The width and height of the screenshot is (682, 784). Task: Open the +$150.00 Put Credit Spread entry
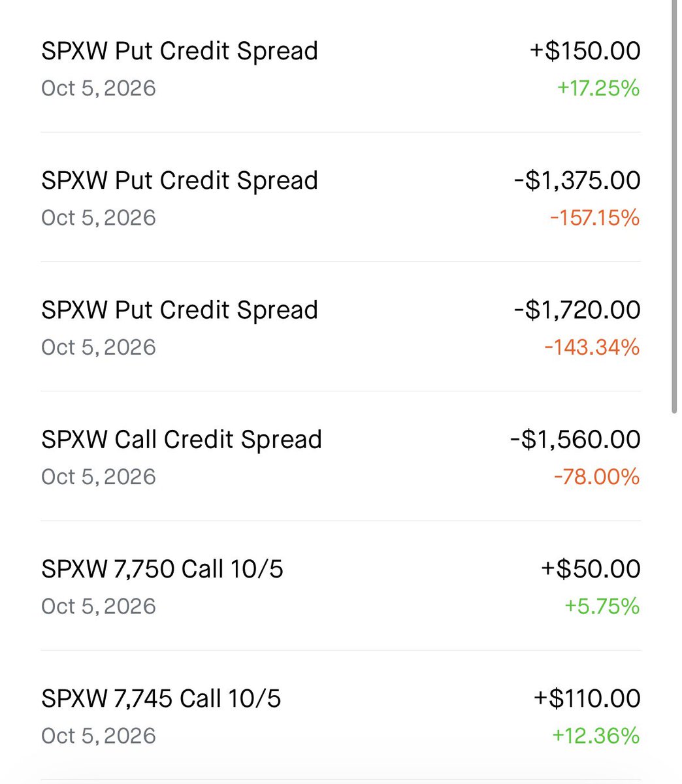(x=340, y=69)
